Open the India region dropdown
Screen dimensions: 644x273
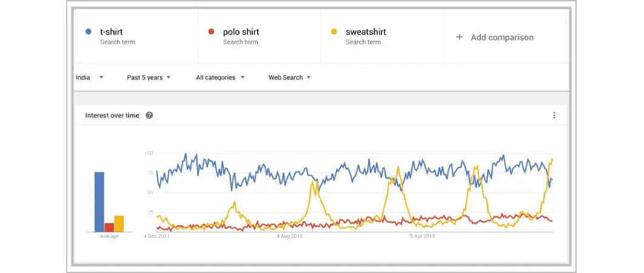coord(89,78)
